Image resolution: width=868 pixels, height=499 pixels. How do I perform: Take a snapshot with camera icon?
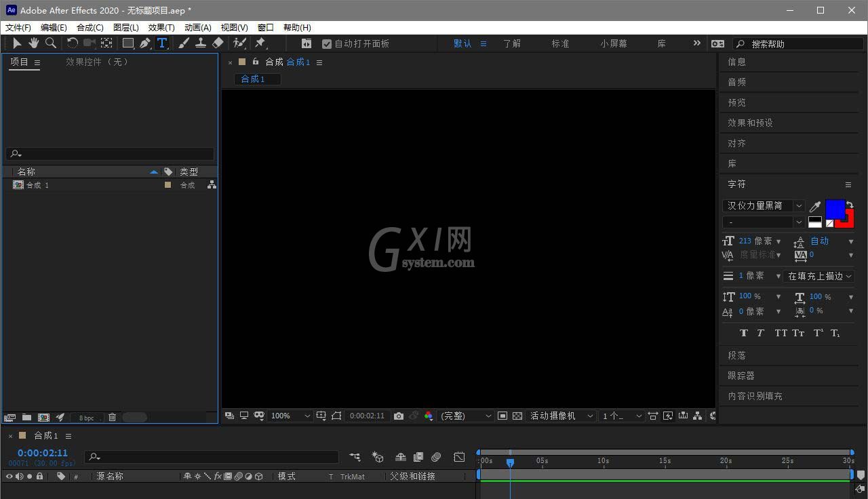tap(399, 416)
